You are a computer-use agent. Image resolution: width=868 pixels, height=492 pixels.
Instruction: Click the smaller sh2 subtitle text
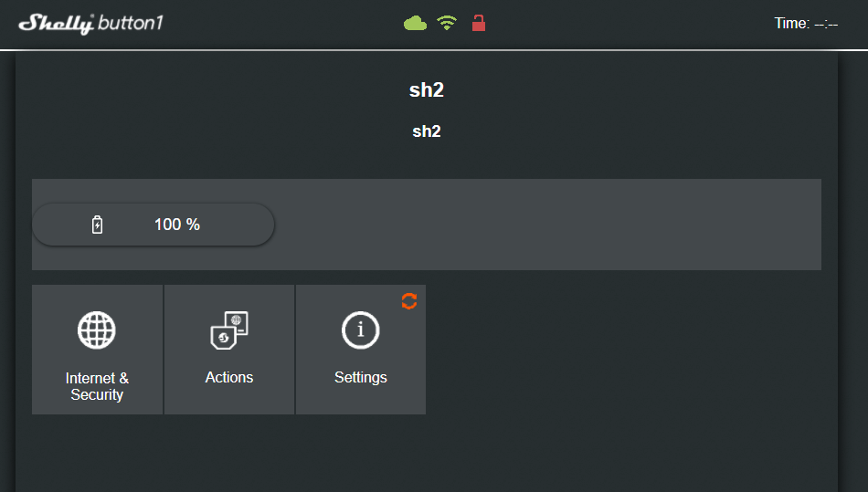point(427,131)
